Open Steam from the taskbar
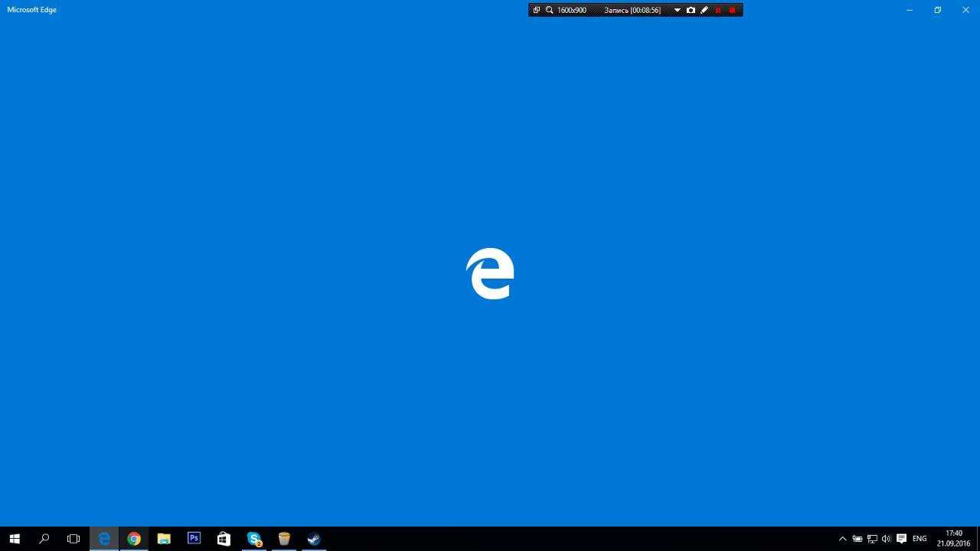 pos(314,539)
